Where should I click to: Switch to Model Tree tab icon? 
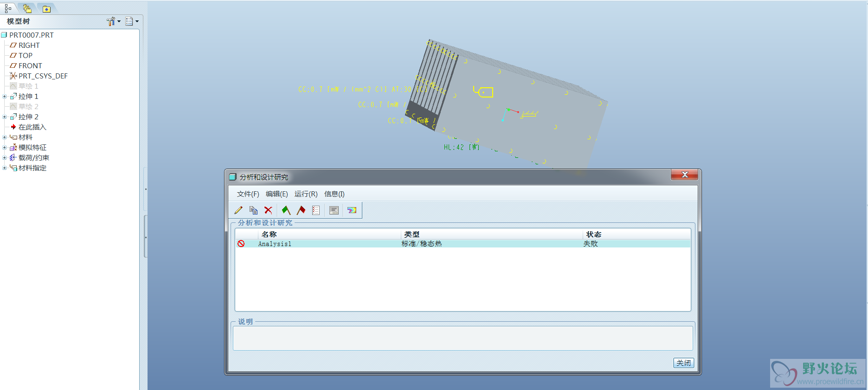[8, 8]
